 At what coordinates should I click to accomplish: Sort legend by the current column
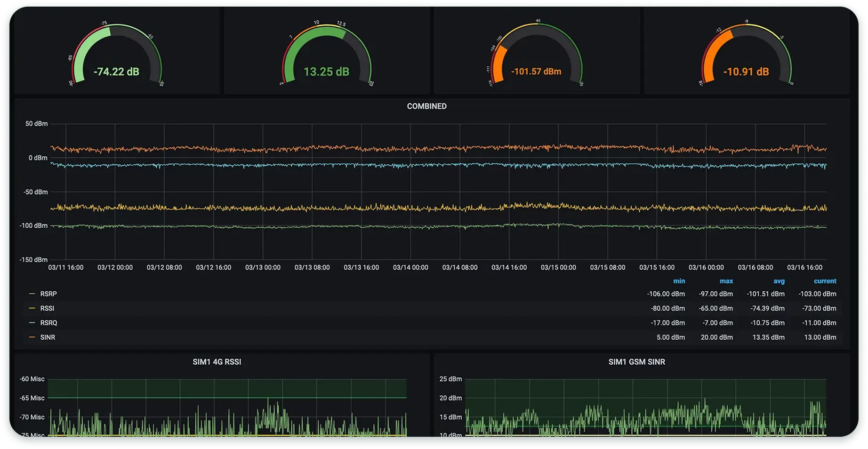click(825, 281)
